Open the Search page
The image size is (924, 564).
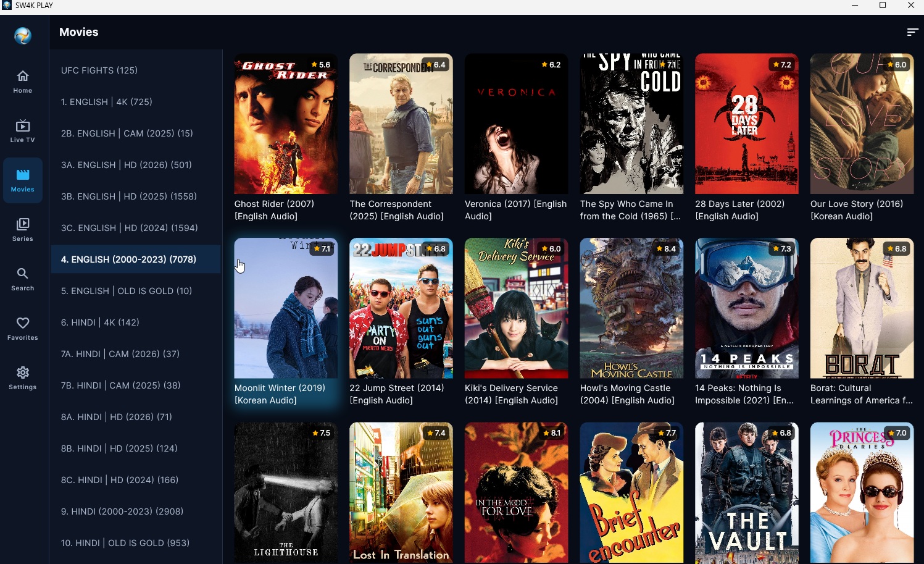point(23,279)
